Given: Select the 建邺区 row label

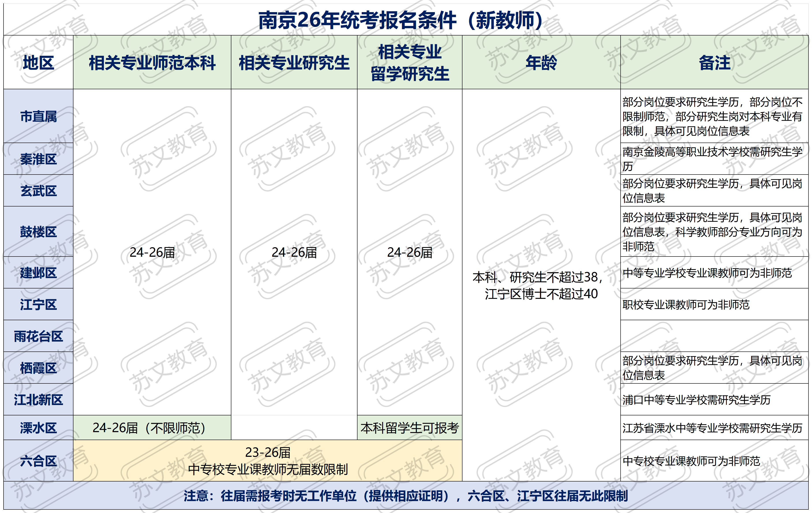Looking at the screenshot, I should pyautogui.click(x=38, y=272).
